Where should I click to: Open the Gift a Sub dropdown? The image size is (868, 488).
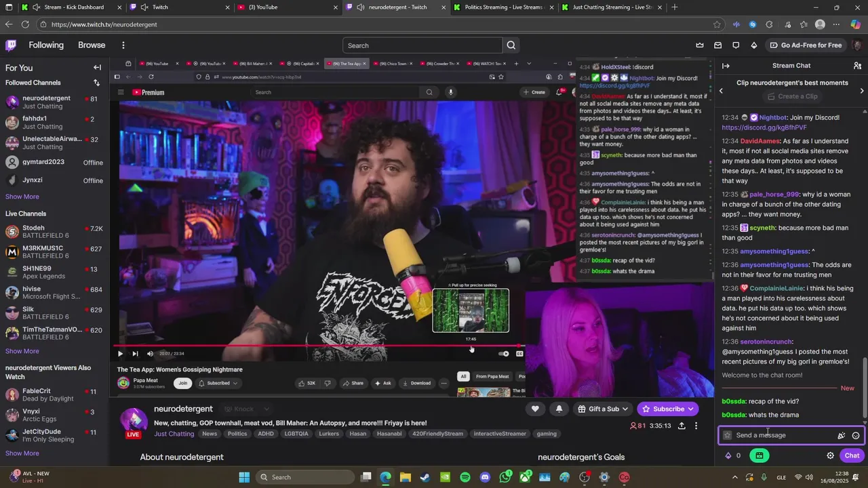(602, 409)
